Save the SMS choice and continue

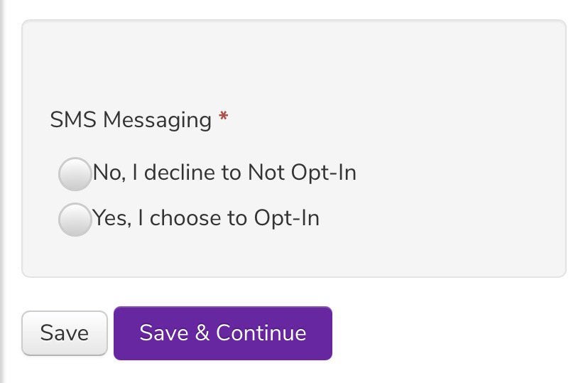tap(222, 333)
